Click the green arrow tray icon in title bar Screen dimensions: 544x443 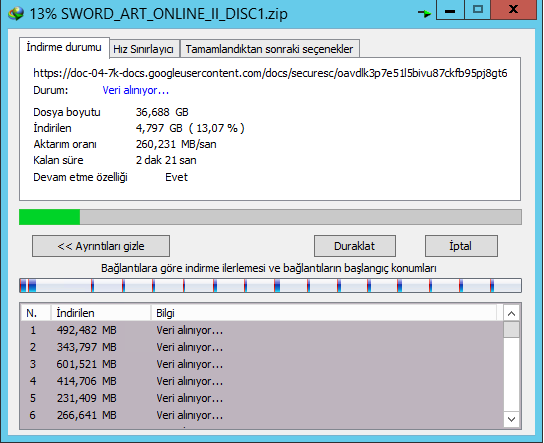[x=424, y=13]
